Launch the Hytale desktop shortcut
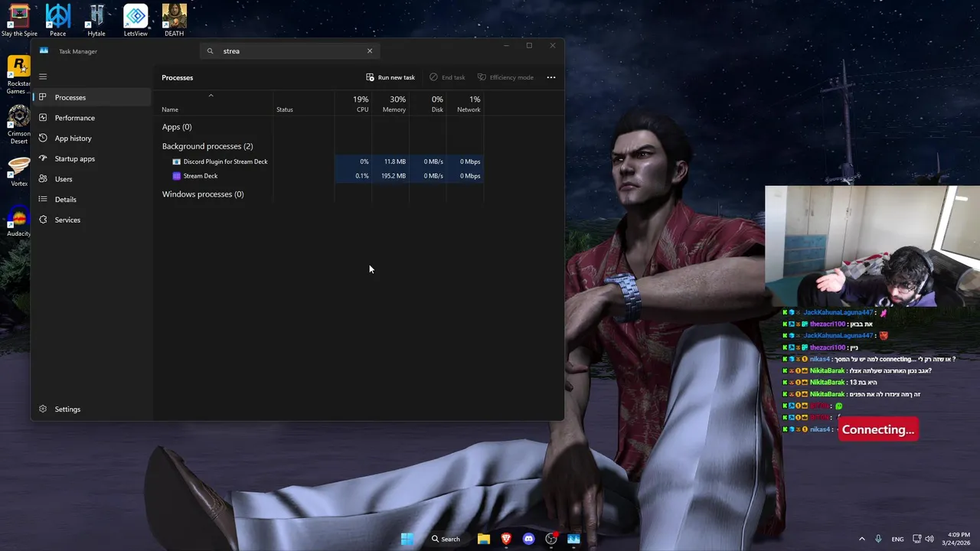This screenshot has width=980, height=551. click(96, 20)
